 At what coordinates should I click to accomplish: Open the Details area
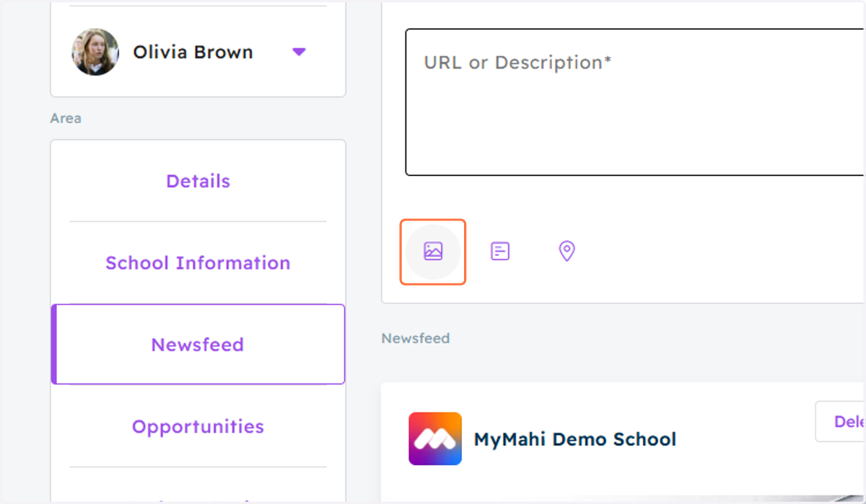(x=198, y=181)
